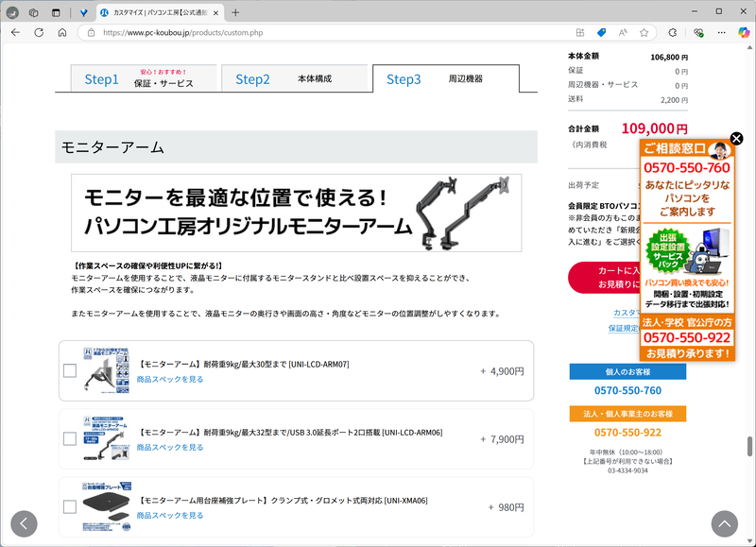
Task: Open Browser Essentials panel
Action: (698, 31)
